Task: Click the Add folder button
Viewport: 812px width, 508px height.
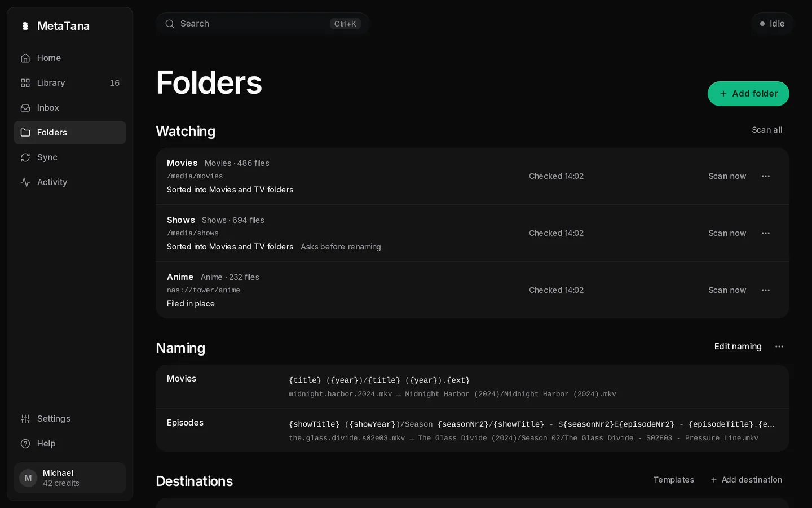Action: (748, 94)
